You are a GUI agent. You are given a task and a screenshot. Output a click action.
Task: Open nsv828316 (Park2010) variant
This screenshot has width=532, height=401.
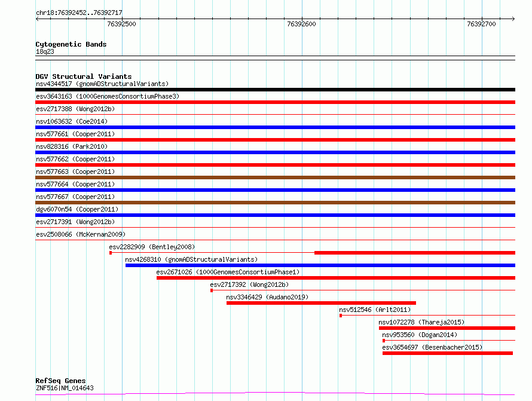point(72,146)
